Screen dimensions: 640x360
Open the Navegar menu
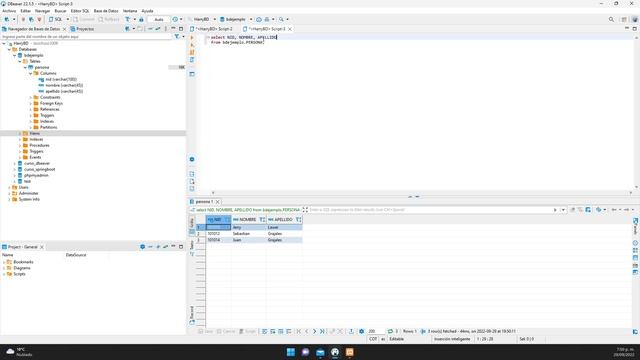point(42,11)
